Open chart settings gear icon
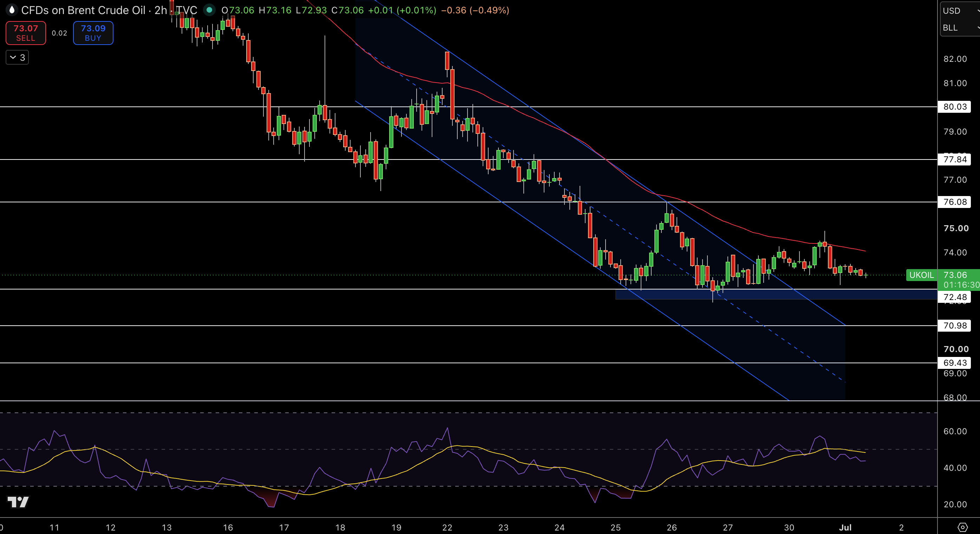The image size is (980, 534). (962, 527)
